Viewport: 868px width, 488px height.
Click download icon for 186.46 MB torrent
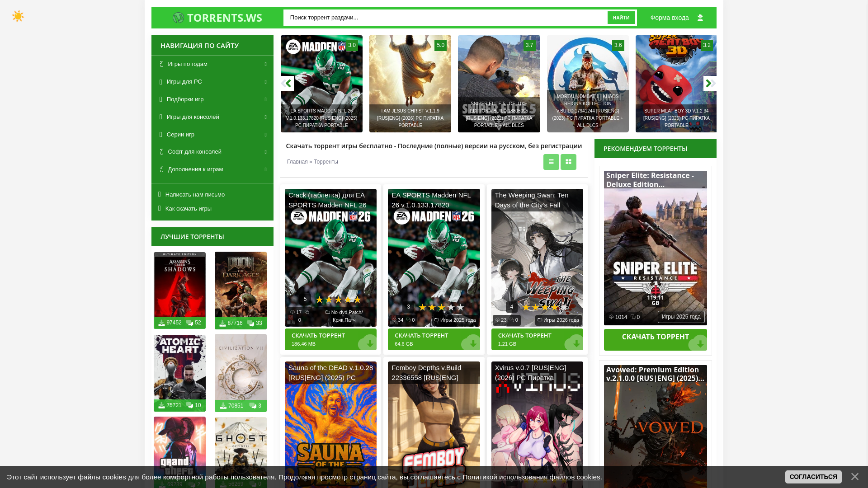click(x=370, y=343)
